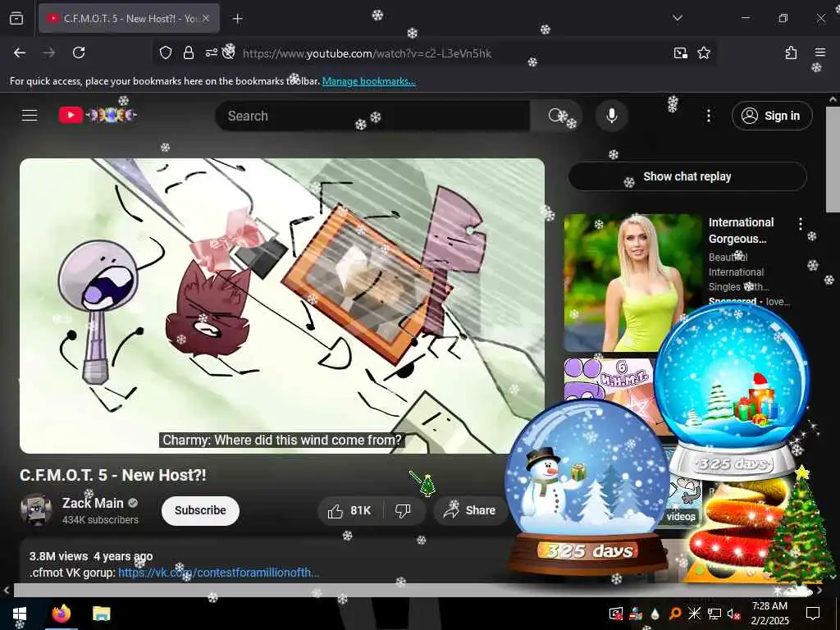Click the water drop tray icon
The width and height of the screenshot is (840, 630).
point(655,614)
